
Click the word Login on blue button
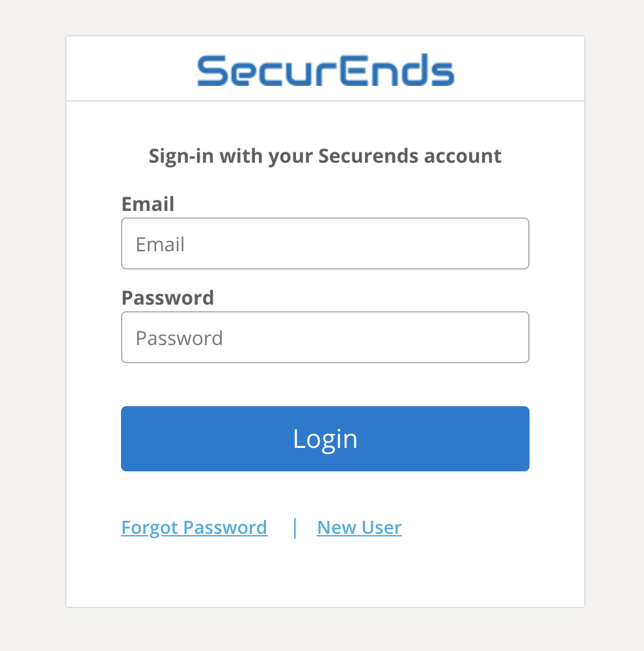[325, 439]
